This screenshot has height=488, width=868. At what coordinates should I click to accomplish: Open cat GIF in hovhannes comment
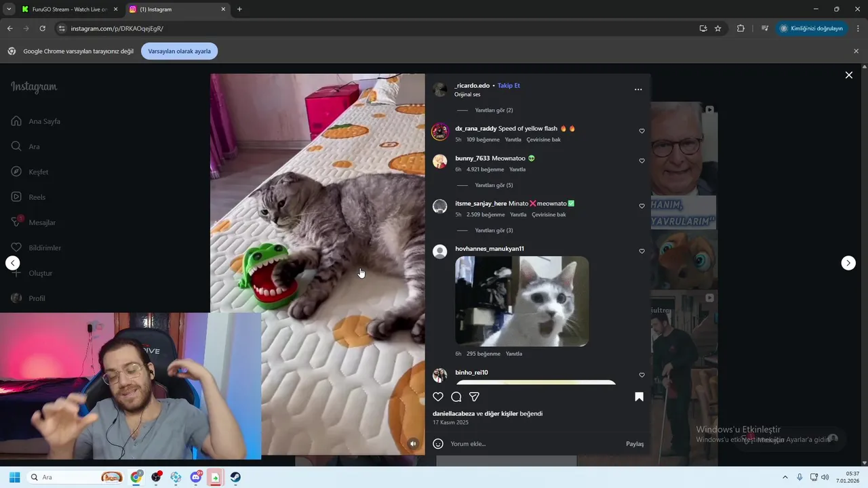pyautogui.click(x=521, y=302)
